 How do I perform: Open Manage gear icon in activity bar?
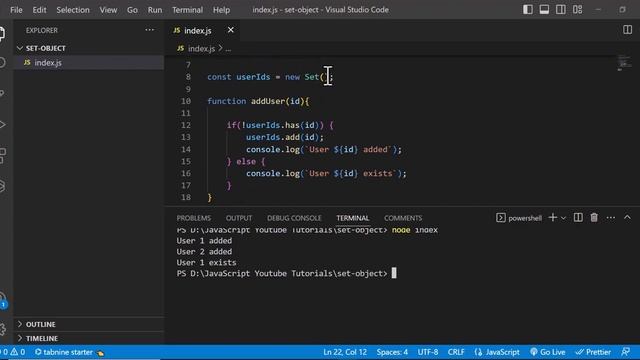(x=2, y=329)
